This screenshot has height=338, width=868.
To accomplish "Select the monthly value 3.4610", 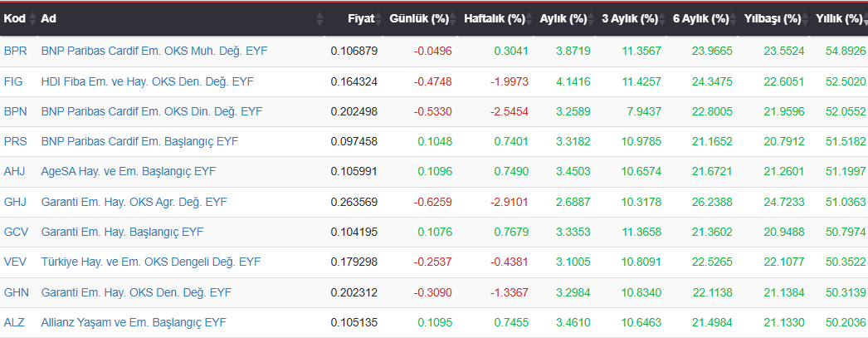I will 573,322.
